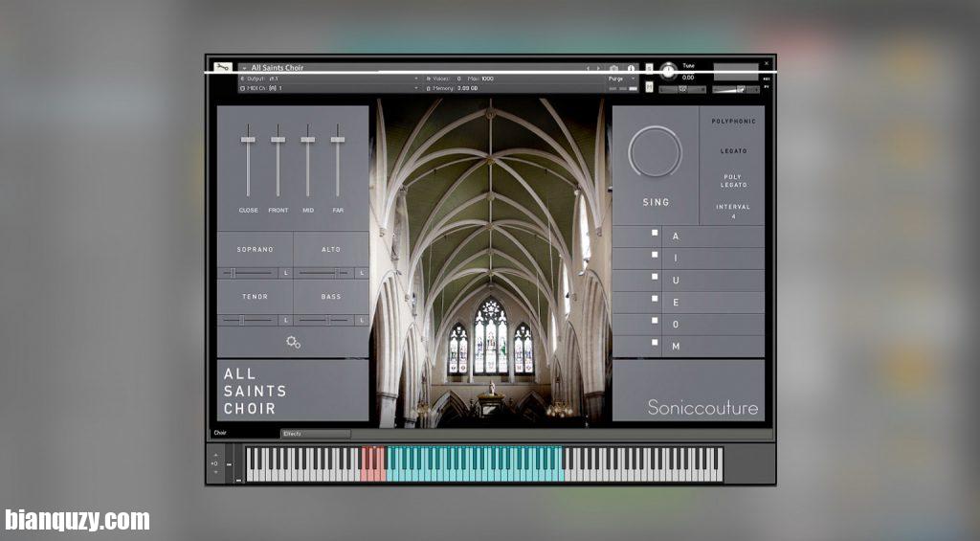This screenshot has height=541, width=980.
Task: Click the Soniccouture logo
Action: pos(702,408)
